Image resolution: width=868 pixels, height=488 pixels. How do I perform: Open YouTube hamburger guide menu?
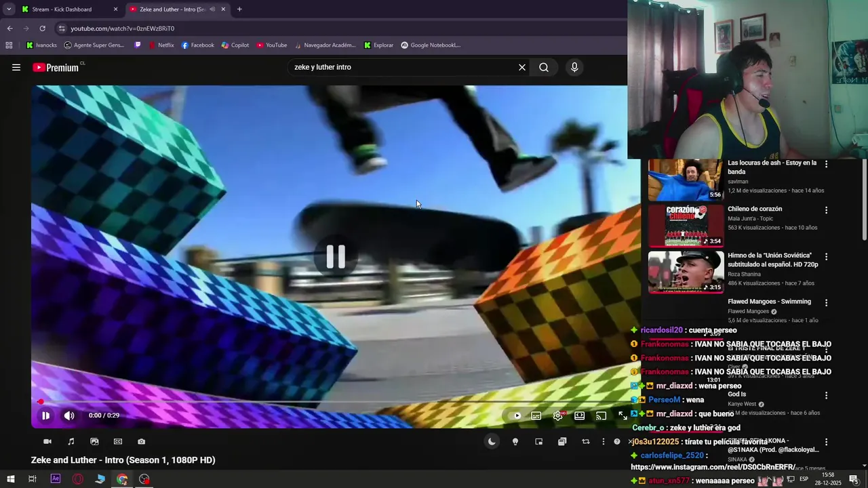pyautogui.click(x=16, y=67)
